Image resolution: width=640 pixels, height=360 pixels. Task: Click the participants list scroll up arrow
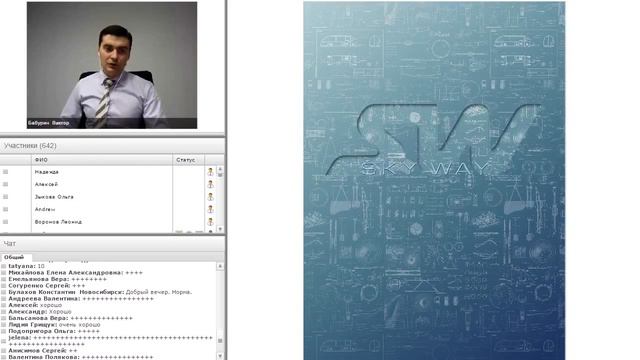coord(220,169)
